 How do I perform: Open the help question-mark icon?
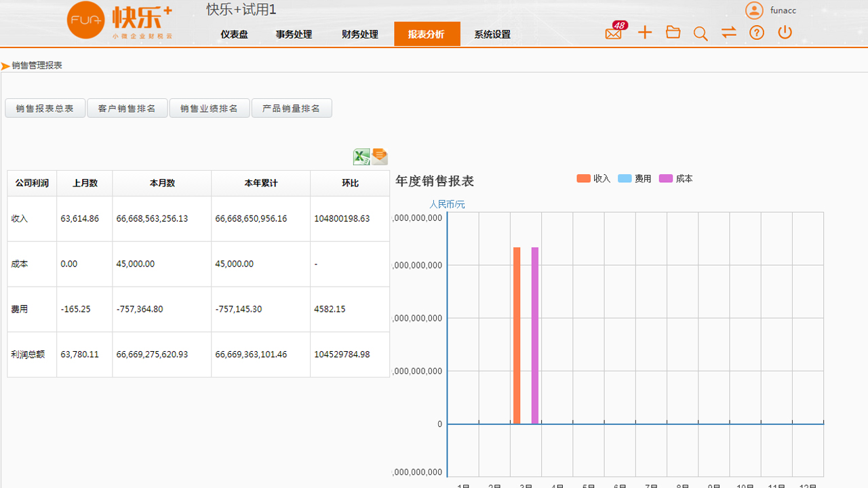click(757, 33)
